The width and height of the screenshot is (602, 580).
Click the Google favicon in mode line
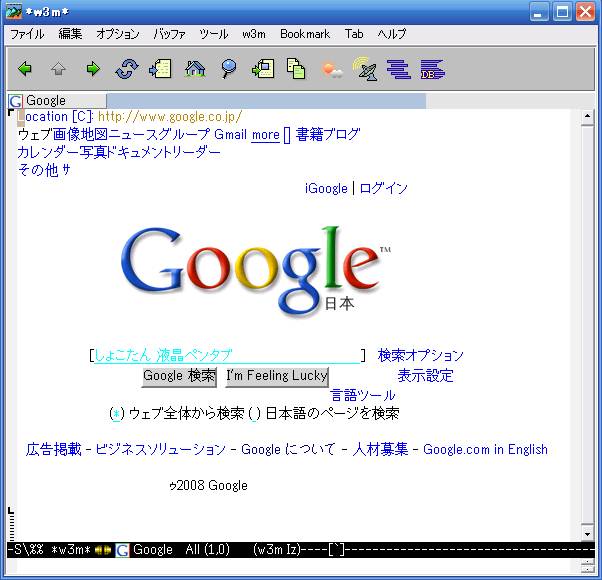click(122, 550)
